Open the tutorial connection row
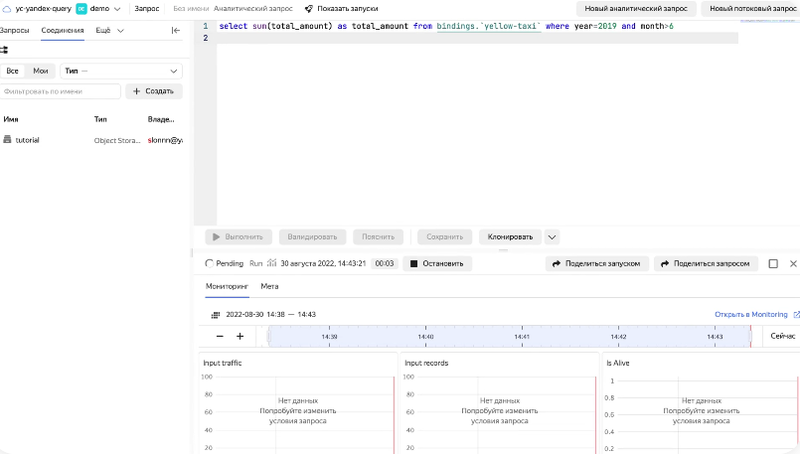Viewport: 800px width, 454px height. (x=91, y=140)
